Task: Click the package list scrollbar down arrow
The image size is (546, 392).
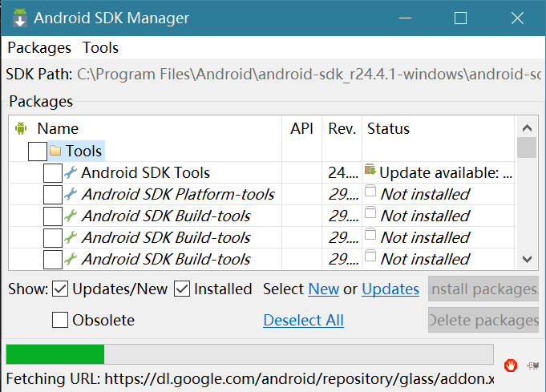Action: (527, 259)
